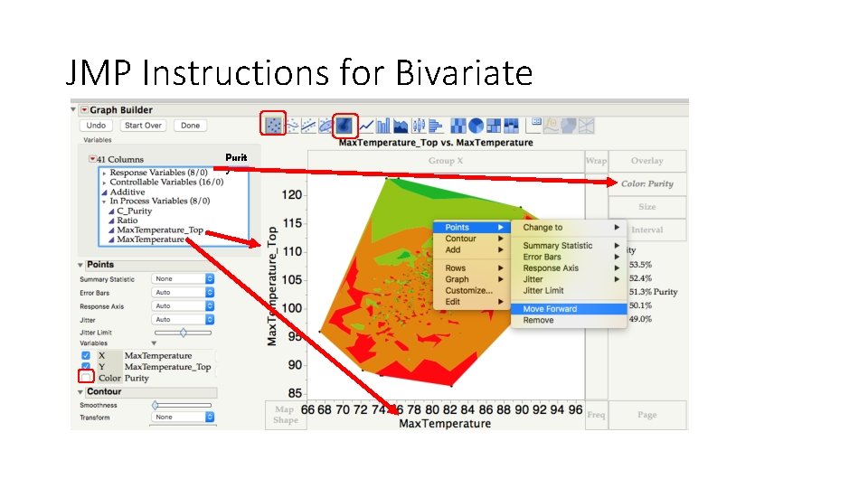Select the Line chart icon
868x488 pixels.
(x=366, y=127)
